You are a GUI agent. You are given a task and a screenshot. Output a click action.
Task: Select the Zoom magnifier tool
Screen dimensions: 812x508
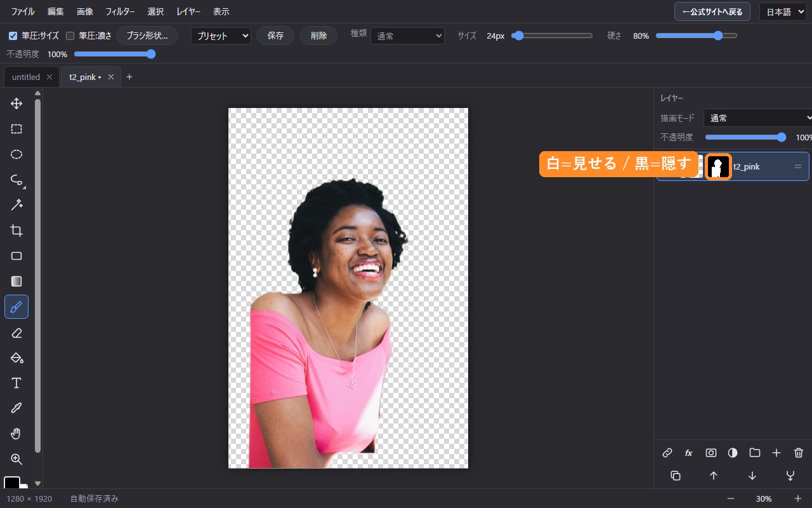[x=16, y=459]
